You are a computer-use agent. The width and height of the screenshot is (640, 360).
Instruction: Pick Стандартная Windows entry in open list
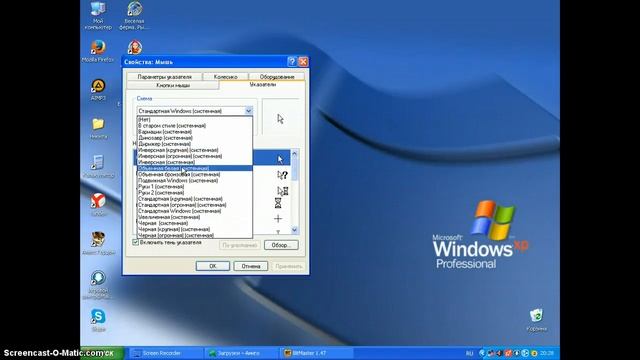[x=195, y=211]
